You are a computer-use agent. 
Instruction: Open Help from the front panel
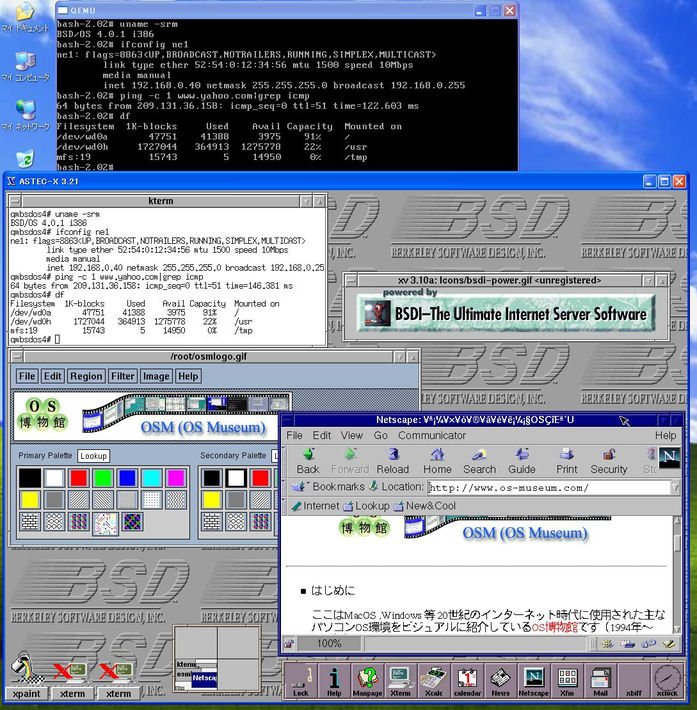coord(334,681)
